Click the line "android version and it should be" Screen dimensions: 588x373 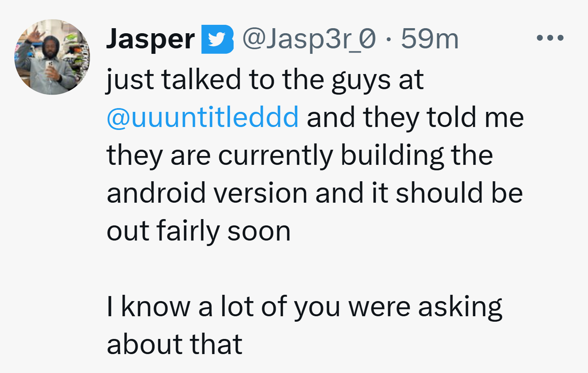[x=314, y=193]
